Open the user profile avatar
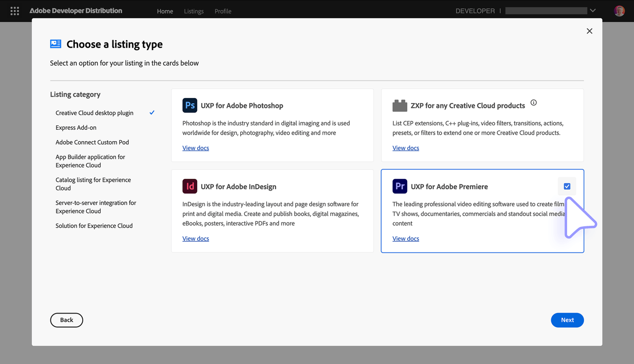The width and height of the screenshot is (634, 364). coord(619,11)
